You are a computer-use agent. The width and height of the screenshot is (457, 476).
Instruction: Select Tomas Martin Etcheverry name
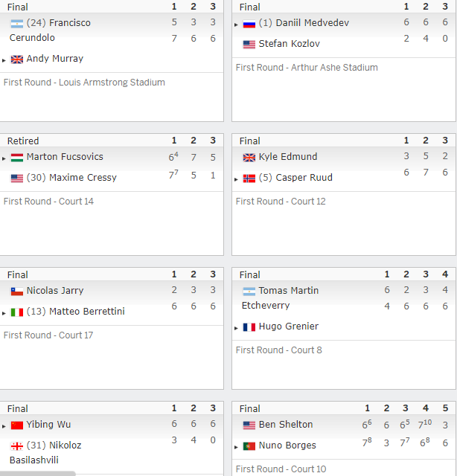tap(280, 297)
